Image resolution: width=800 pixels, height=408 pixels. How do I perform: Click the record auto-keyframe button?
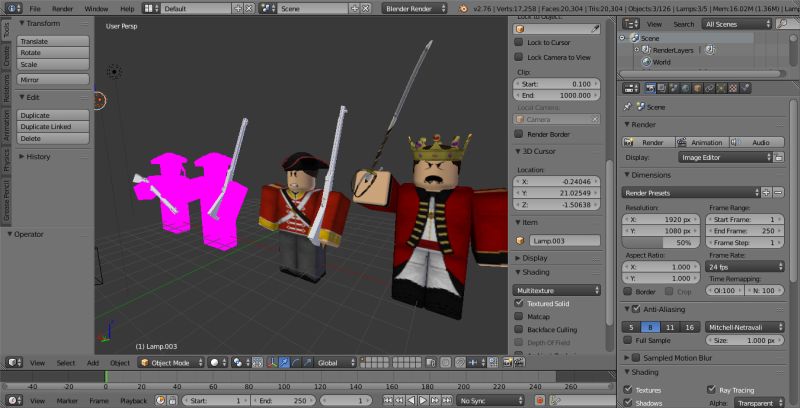[x=540, y=400]
